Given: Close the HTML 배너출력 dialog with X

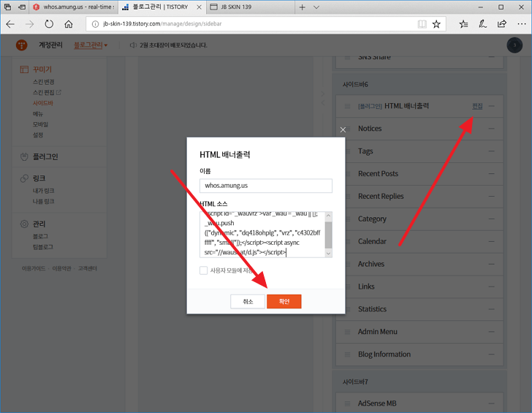Looking at the screenshot, I should click(343, 129).
